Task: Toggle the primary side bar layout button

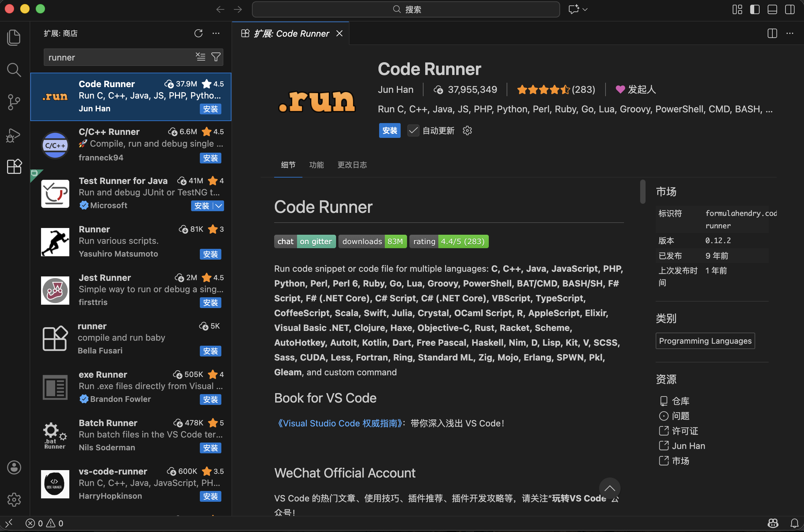Action: pos(755,9)
